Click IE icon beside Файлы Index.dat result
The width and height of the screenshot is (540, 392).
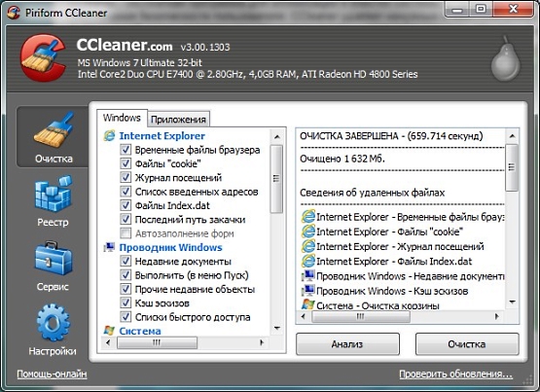[308, 262]
